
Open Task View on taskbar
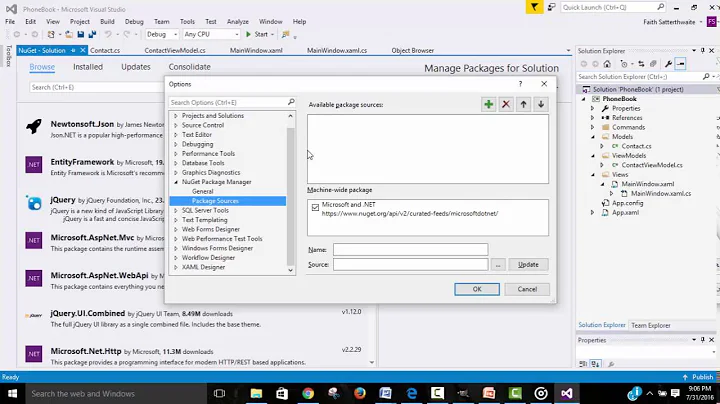[219, 393]
